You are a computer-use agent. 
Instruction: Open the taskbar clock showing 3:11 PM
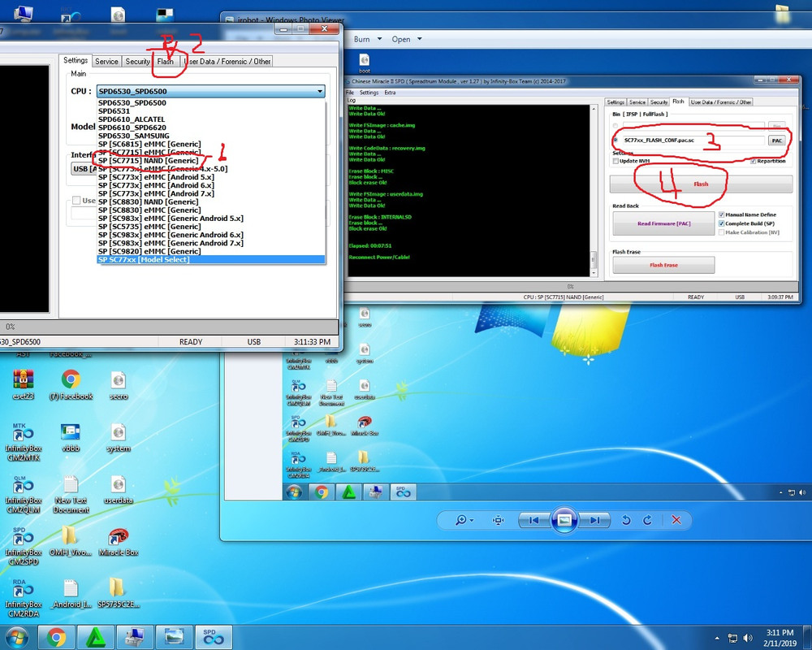pyautogui.click(x=780, y=638)
